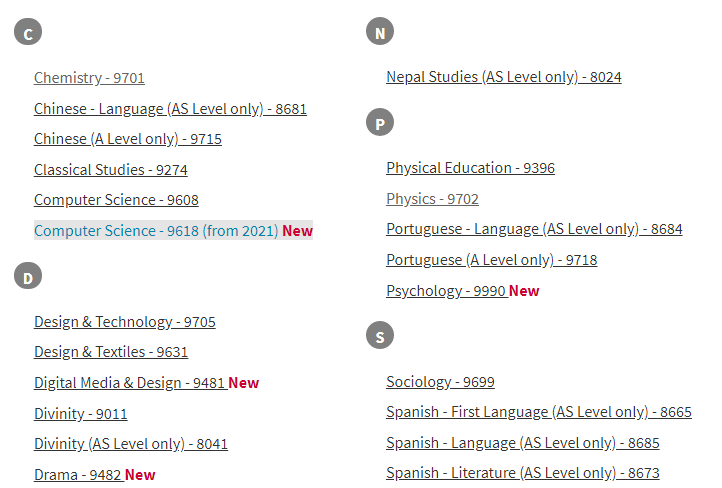This screenshot has width=722, height=488.
Task: Go to Physical Education - 9396
Action: pyautogui.click(x=470, y=168)
